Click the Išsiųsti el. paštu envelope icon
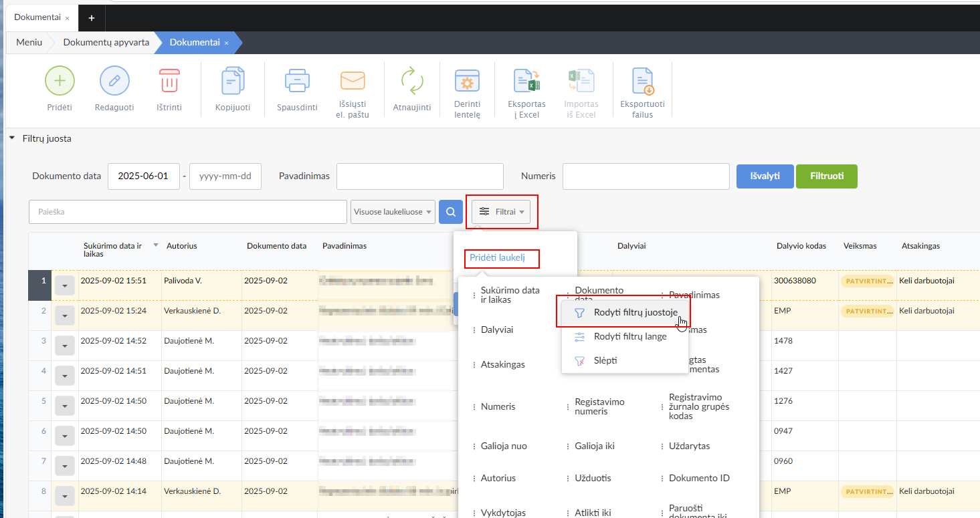 pos(352,81)
